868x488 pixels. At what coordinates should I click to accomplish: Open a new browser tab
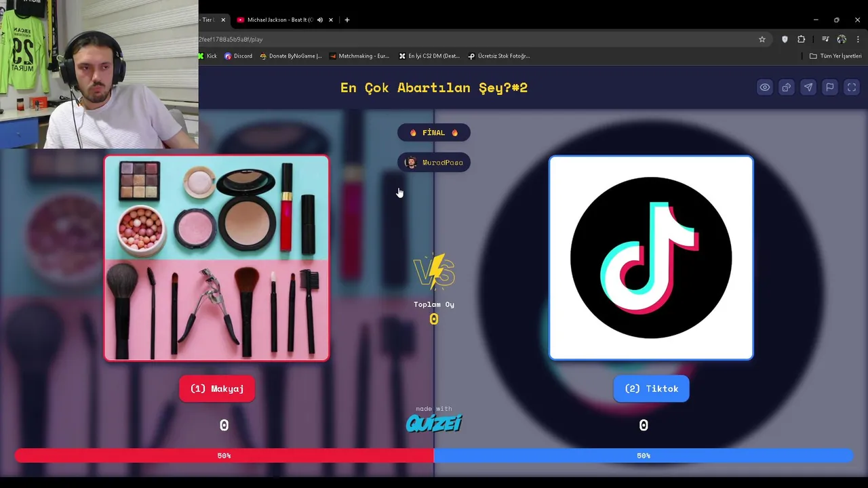(x=347, y=20)
